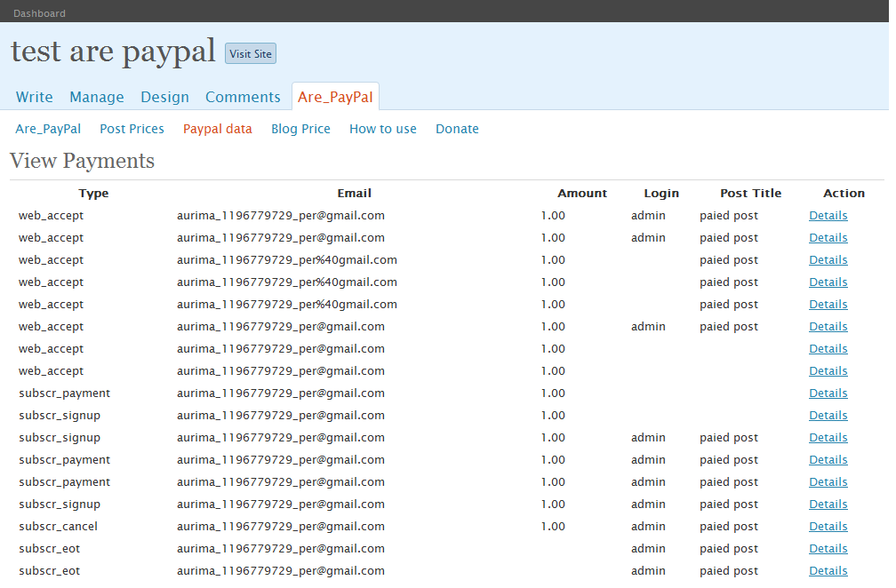Switch to the Comments tab
The height and width of the screenshot is (588, 896).
click(243, 97)
